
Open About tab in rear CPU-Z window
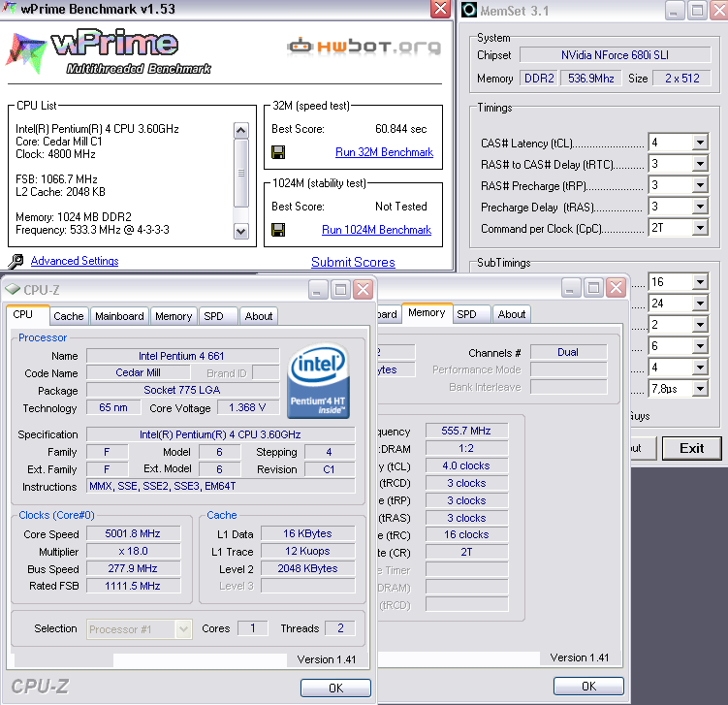point(511,314)
